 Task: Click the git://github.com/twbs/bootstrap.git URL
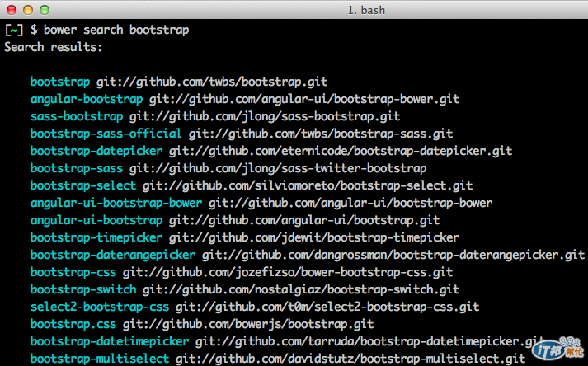[212, 82]
